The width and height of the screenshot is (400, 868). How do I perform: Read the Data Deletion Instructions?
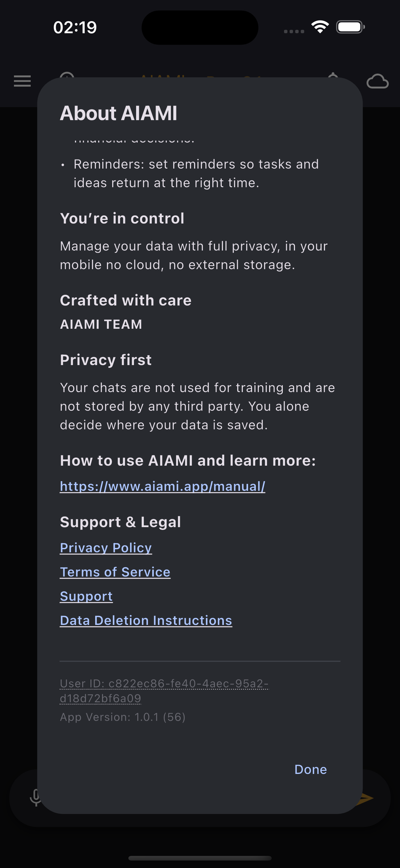145,620
